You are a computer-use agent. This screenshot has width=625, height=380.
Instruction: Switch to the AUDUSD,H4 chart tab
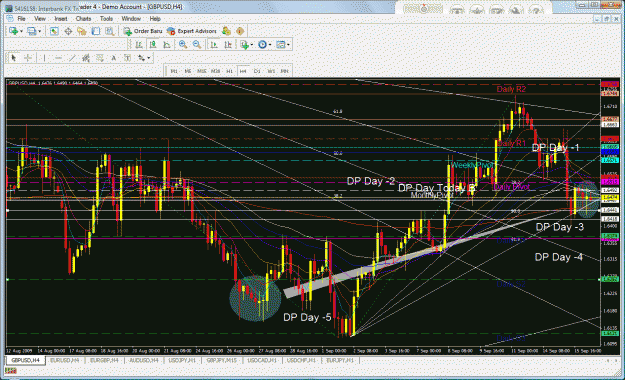(x=143, y=360)
